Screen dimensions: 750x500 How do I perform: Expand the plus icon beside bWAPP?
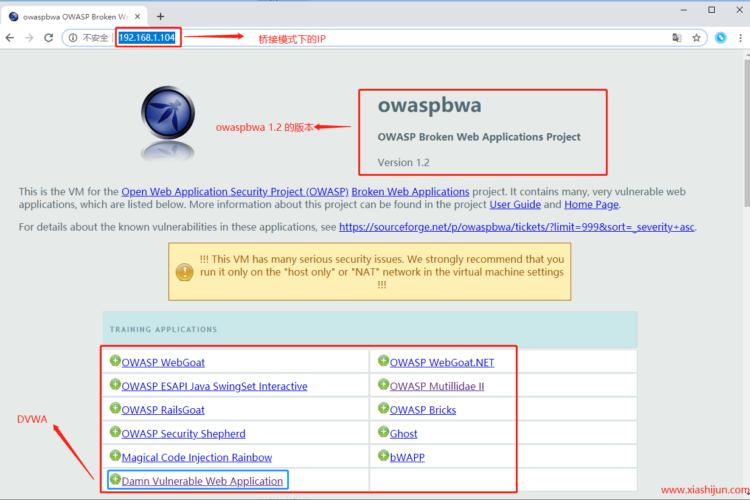click(383, 456)
